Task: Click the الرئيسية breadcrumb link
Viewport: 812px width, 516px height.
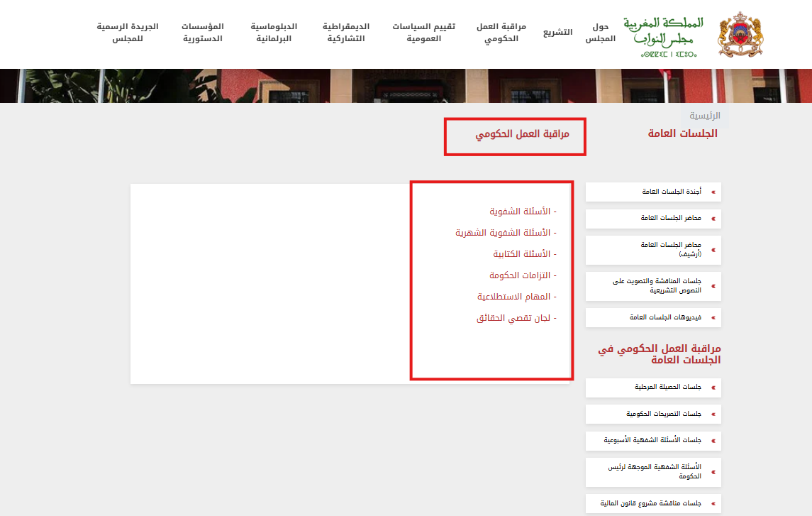Action: pos(704,116)
